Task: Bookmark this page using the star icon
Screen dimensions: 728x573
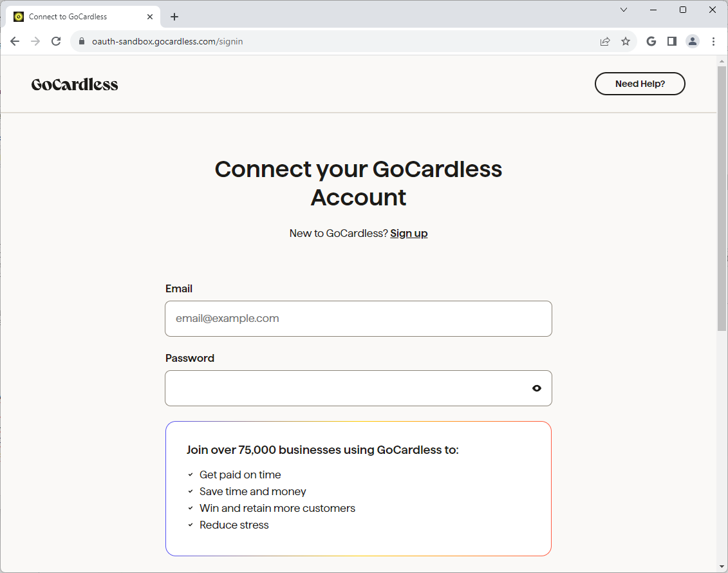Action: (626, 41)
